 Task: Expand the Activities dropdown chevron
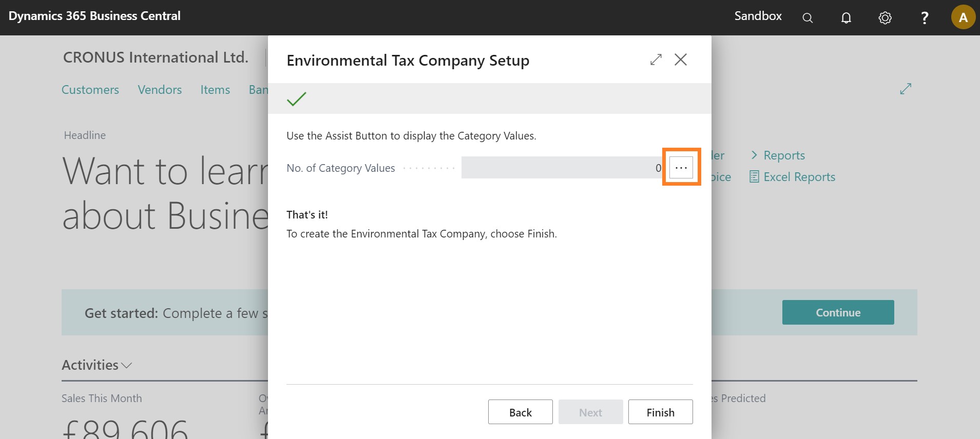pos(127,365)
